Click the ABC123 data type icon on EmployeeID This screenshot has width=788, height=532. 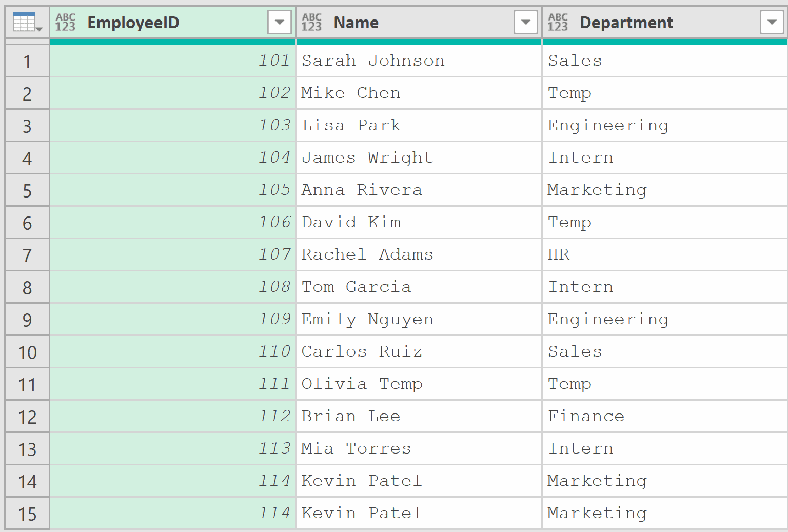pos(65,22)
